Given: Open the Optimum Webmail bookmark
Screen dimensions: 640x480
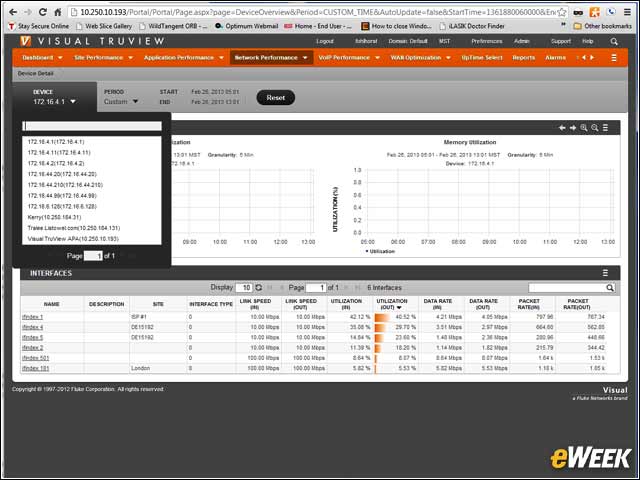Looking at the screenshot, I should tap(246, 26).
